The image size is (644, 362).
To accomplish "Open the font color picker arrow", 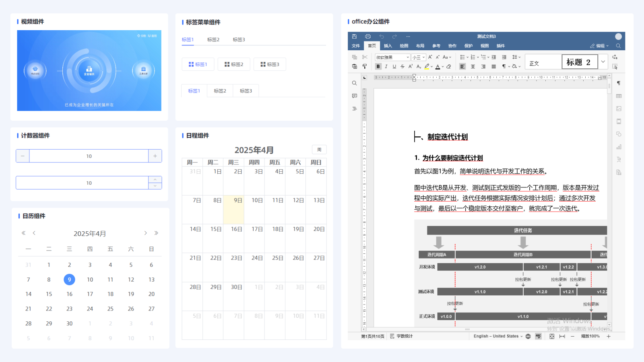I will click(443, 67).
